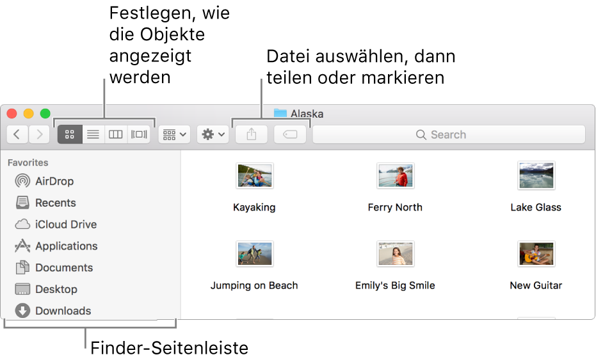
Task: Click the Ferry North file name
Action: tap(395, 207)
